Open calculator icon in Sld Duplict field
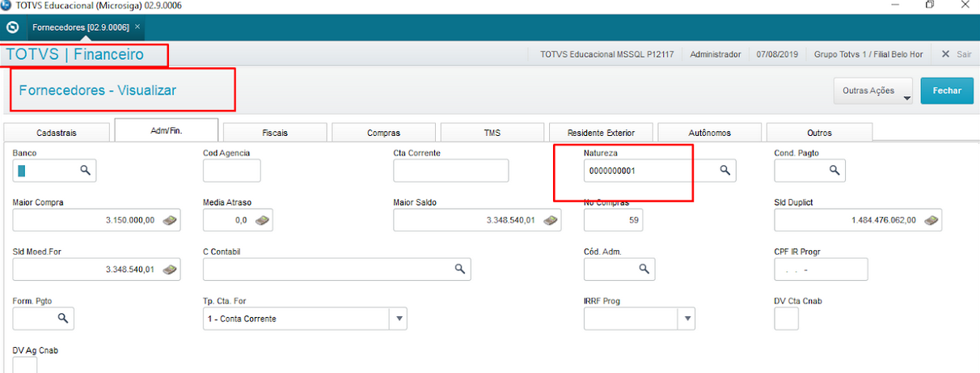 click(x=930, y=220)
